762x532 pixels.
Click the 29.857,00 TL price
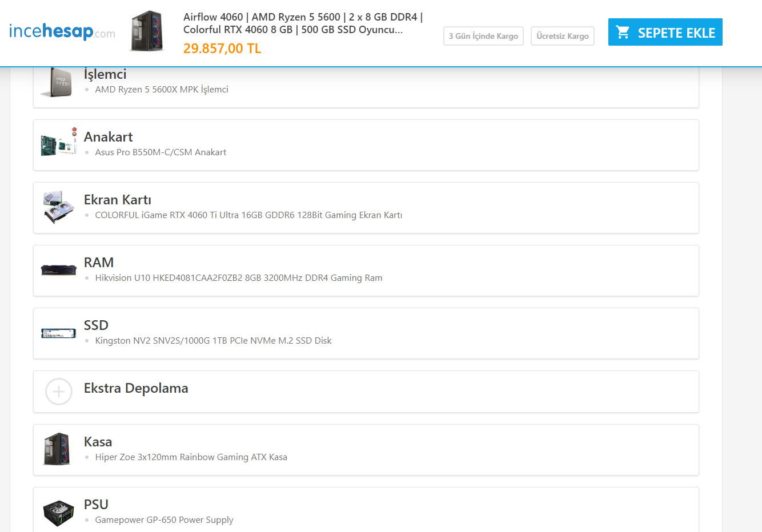pyautogui.click(x=222, y=49)
